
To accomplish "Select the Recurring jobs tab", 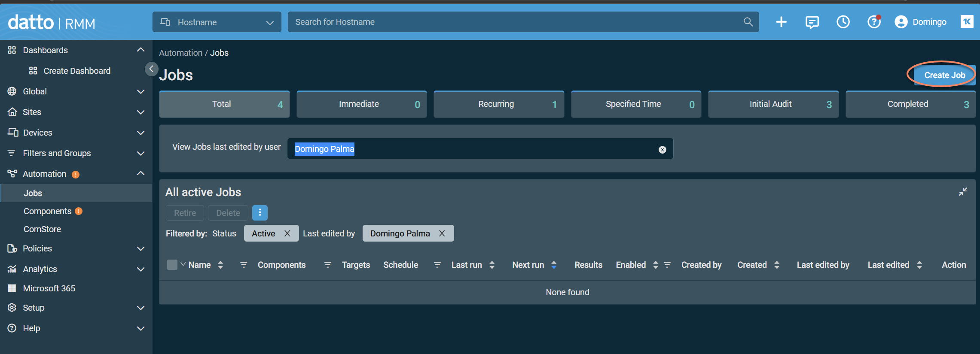I will pyautogui.click(x=499, y=104).
